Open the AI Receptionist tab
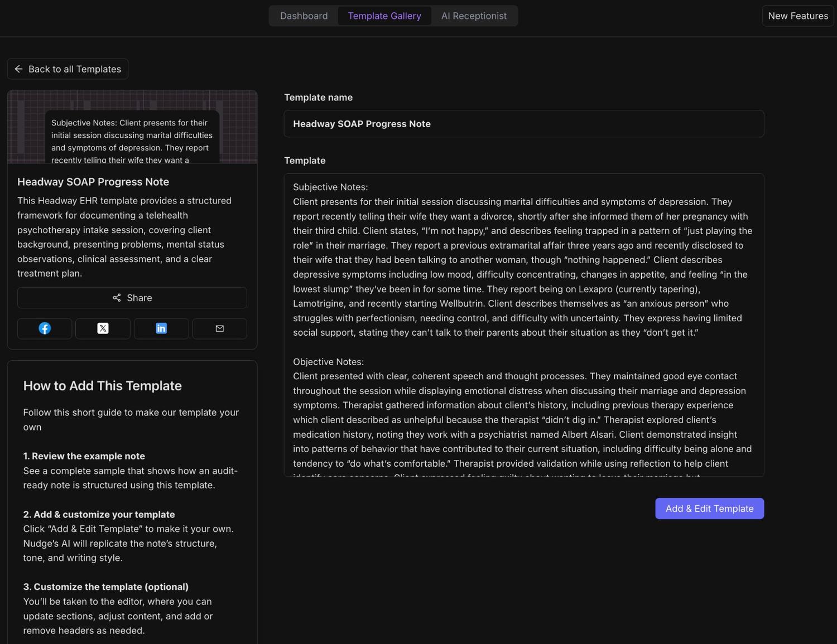This screenshot has width=837, height=644. coord(474,16)
